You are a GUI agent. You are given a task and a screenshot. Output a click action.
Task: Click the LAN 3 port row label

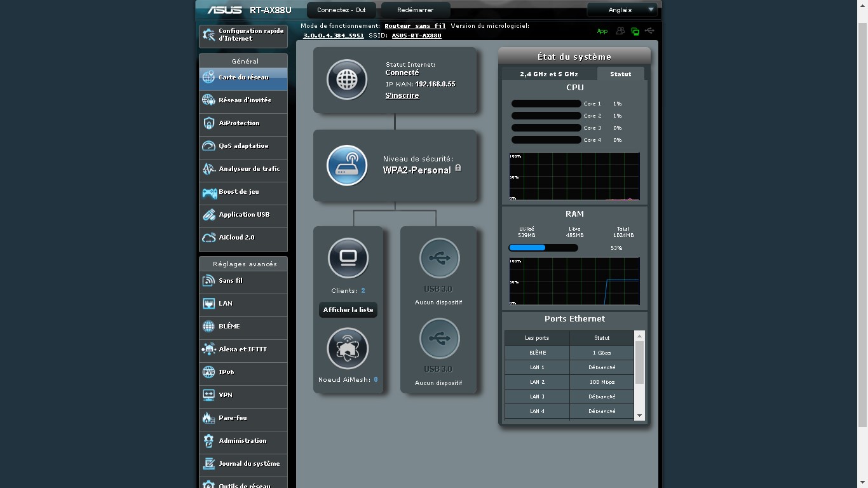537,396
